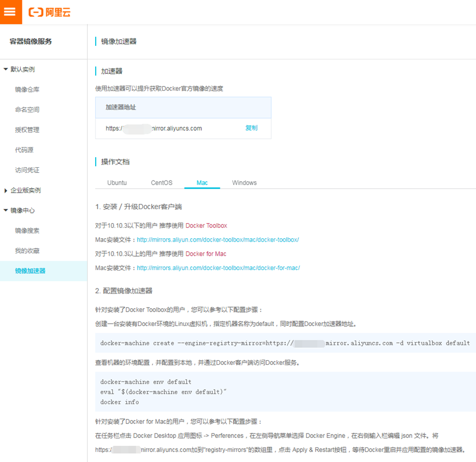
Task: Switch to the Windows tab
Action: (244, 183)
